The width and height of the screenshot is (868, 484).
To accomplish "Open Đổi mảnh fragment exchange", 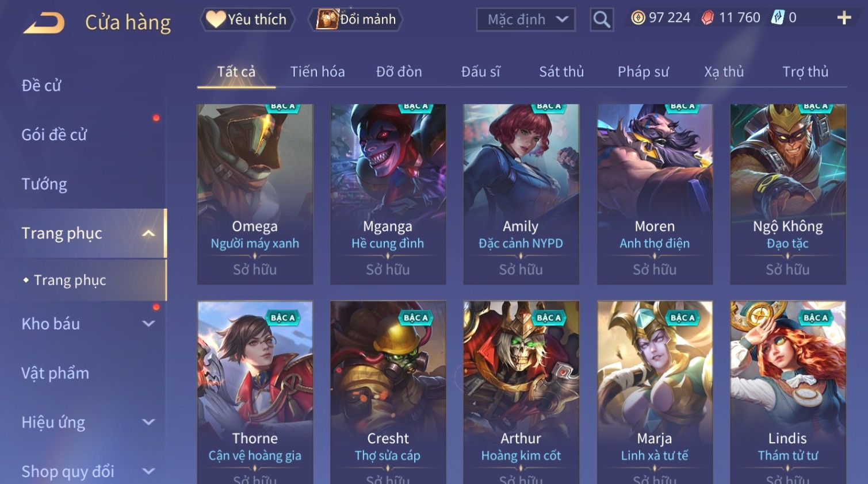I will [355, 20].
